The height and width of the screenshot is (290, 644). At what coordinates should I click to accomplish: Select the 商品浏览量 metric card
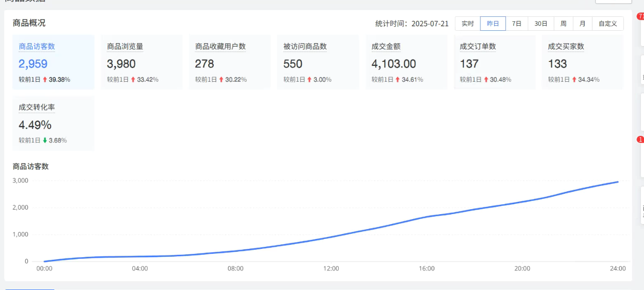click(x=141, y=62)
